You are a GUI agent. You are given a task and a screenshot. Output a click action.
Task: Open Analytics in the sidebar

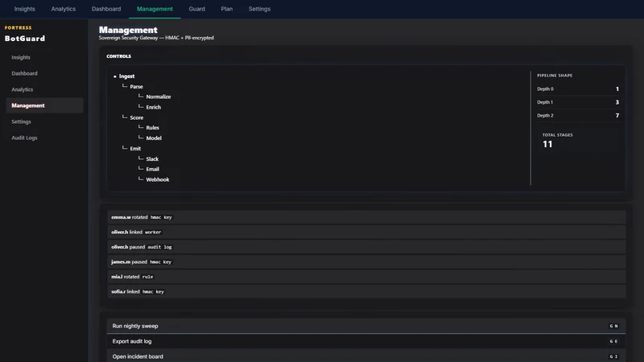tap(44, 89)
